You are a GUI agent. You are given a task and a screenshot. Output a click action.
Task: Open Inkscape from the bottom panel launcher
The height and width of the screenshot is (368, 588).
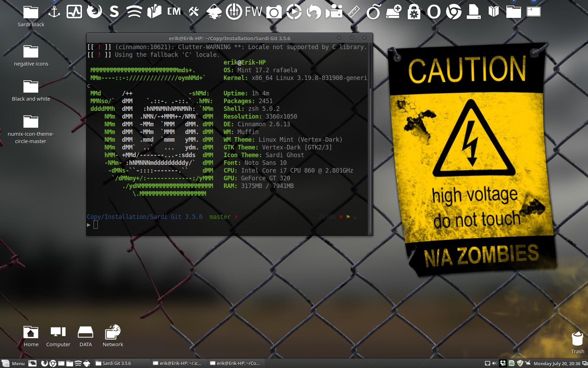point(87,363)
